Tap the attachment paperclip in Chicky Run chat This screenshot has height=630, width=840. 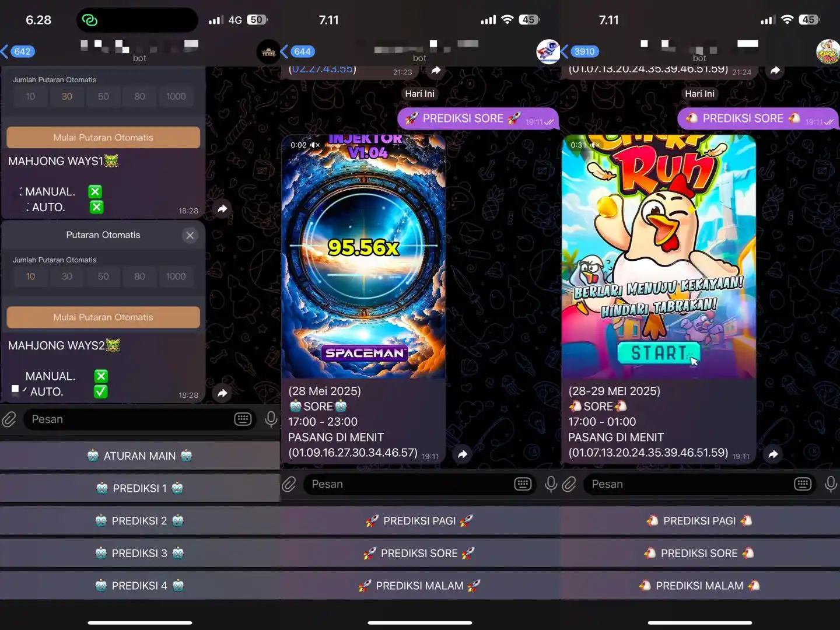coord(569,484)
